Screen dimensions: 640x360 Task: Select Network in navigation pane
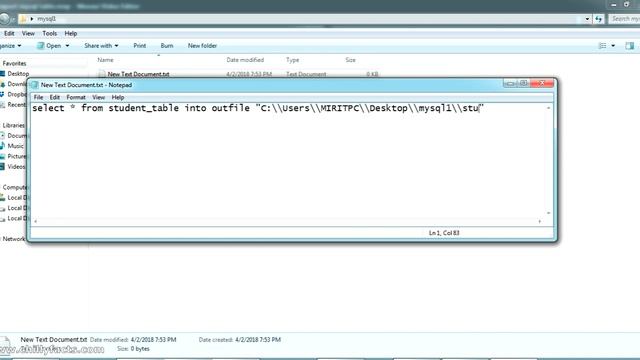pos(13,239)
